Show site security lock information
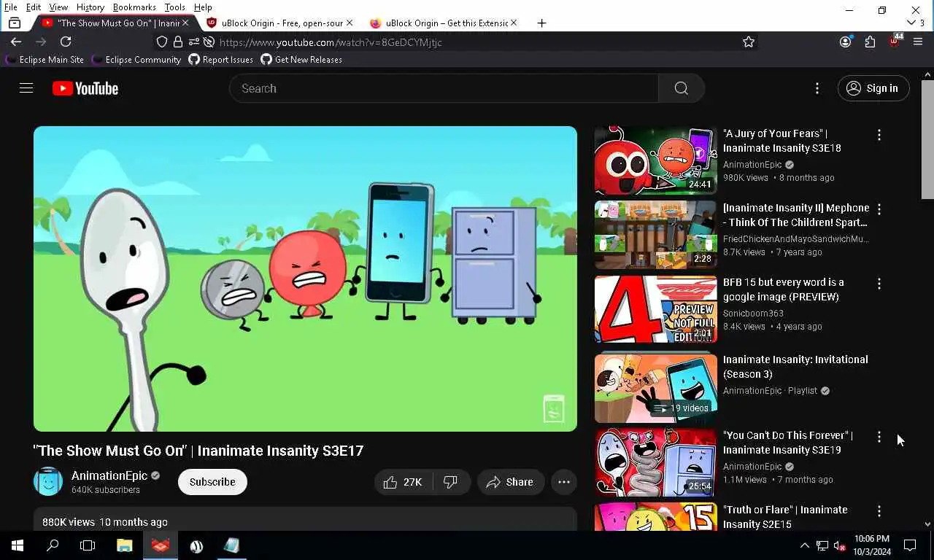934x560 pixels. tap(178, 42)
